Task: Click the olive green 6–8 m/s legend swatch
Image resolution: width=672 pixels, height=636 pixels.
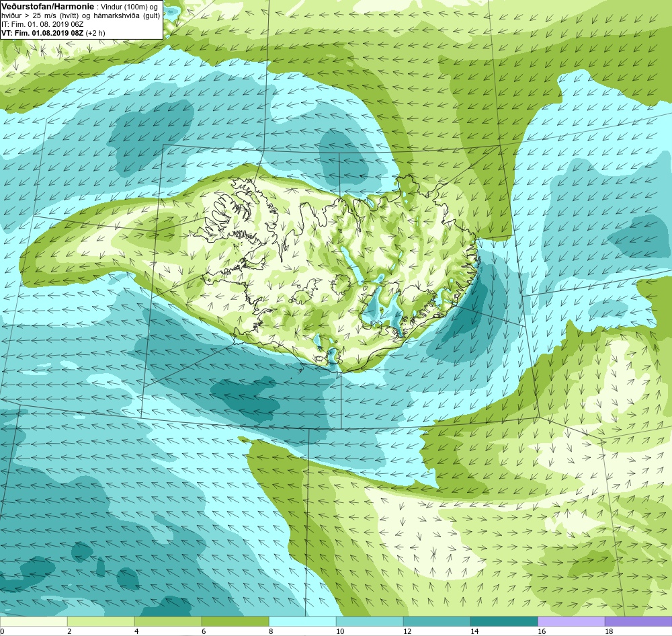Action: (x=235, y=621)
